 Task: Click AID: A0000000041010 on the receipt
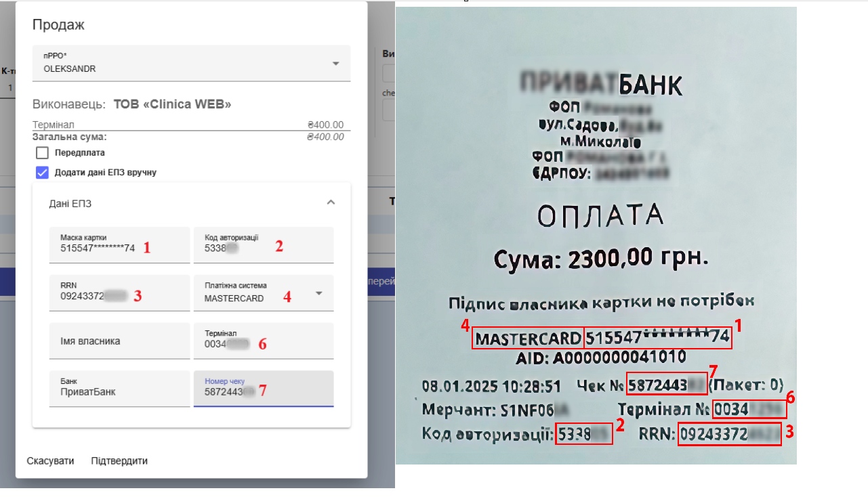pos(601,357)
